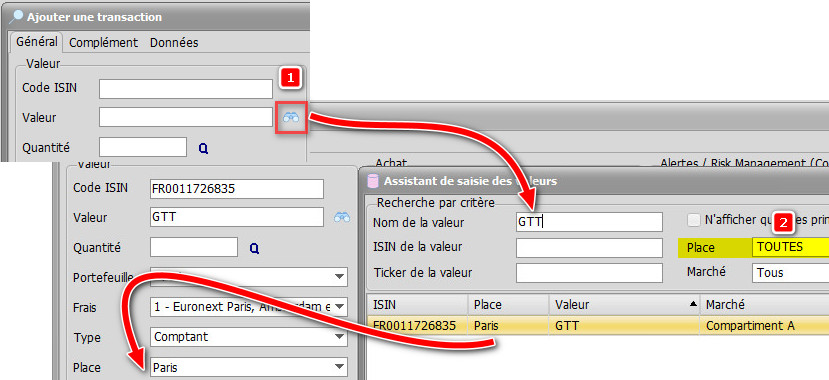
Task: Click the Assistant de saisie window title icon
Action: coord(373,181)
